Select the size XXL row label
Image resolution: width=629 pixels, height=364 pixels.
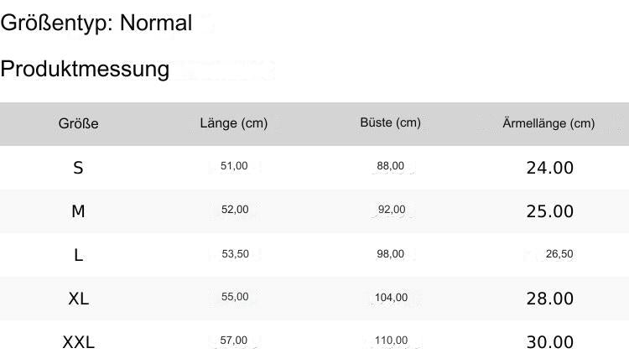point(78,342)
